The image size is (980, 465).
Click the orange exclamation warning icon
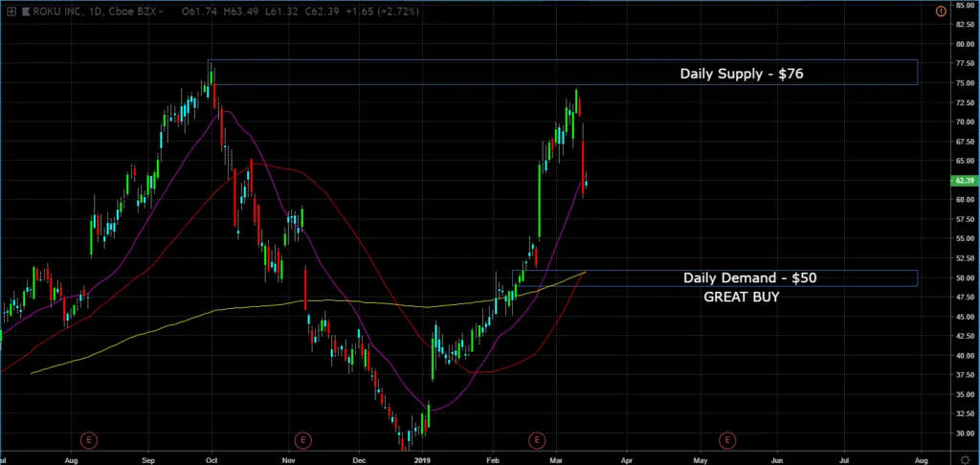941,11
